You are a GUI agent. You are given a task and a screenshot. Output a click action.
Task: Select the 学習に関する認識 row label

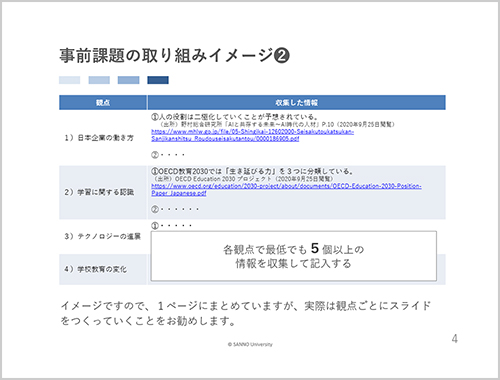(x=99, y=192)
